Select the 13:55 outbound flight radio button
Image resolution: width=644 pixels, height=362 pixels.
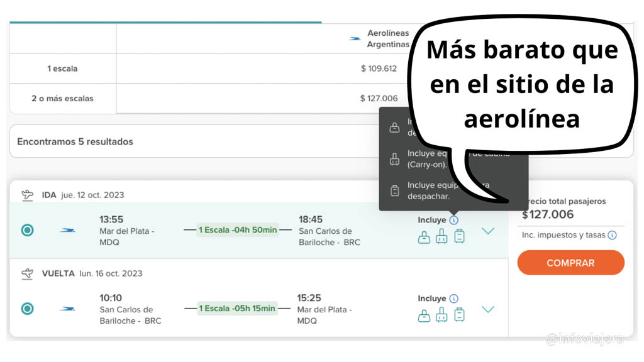[27, 230]
